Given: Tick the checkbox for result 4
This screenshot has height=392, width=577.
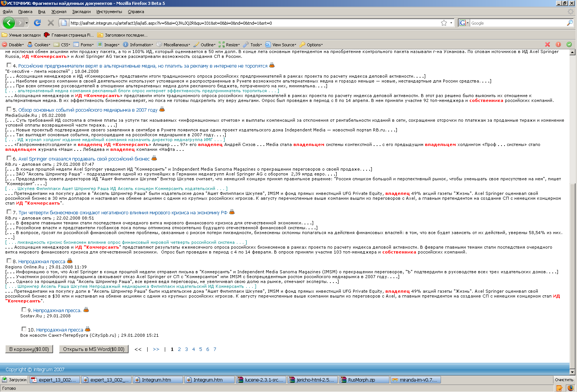Looking at the screenshot, I should click(x=9, y=65).
